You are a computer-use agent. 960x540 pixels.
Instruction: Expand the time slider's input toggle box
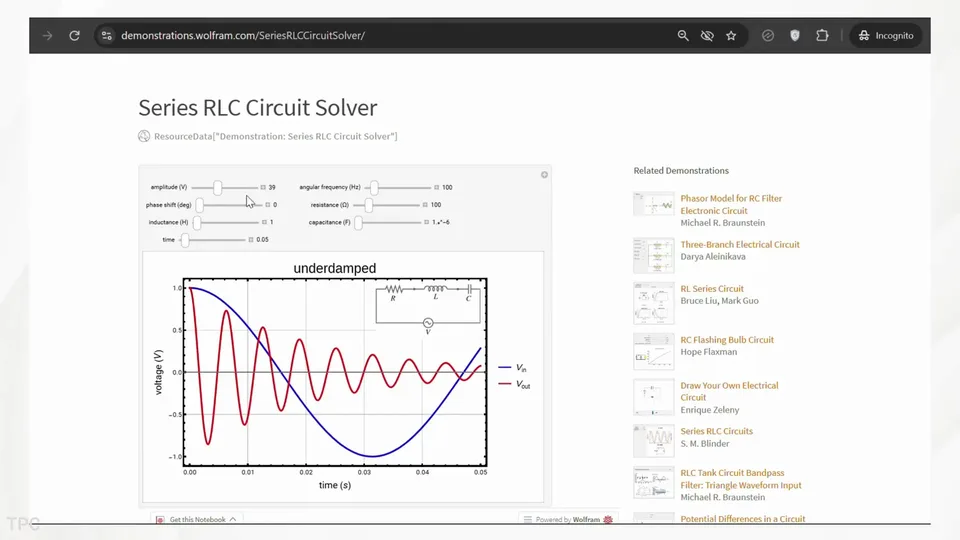pyautogui.click(x=251, y=239)
